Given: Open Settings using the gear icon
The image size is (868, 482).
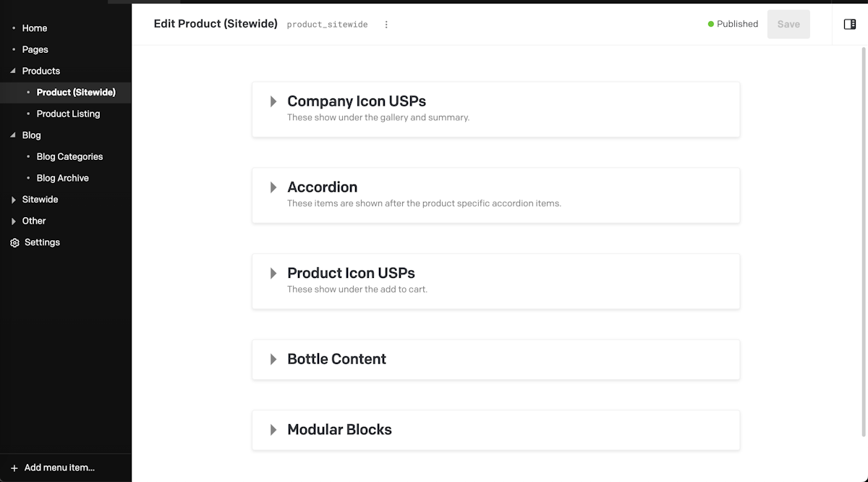Looking at the screenshot, I should tap(15, 242).
